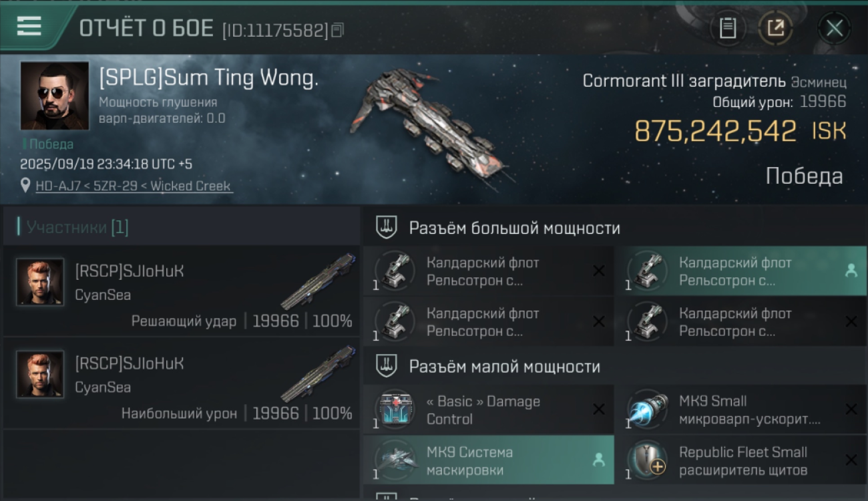Select the highlighted Калдарский флот Рельсотрон module
868x501 pixels.
click(x=740, y=271)
